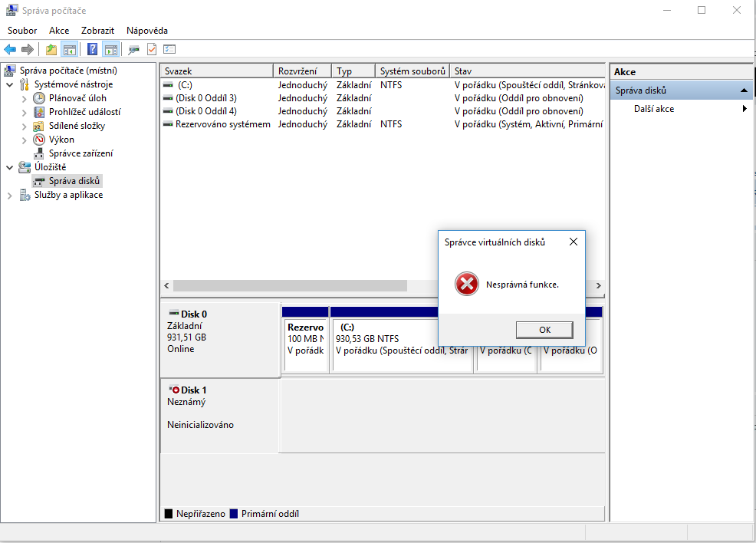Expand the Sdílené složky node
The height and width of the screenshot is (543, 756).
click(24, 127)
